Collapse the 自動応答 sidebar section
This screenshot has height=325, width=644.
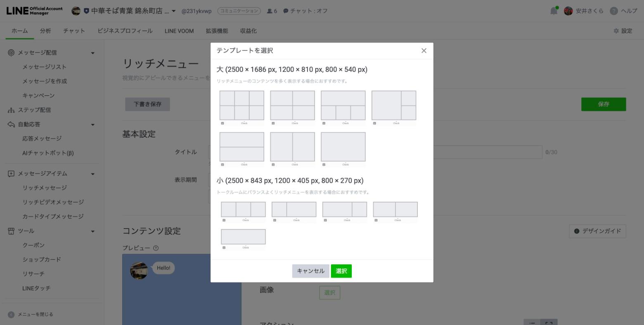(x=93, y=124)
